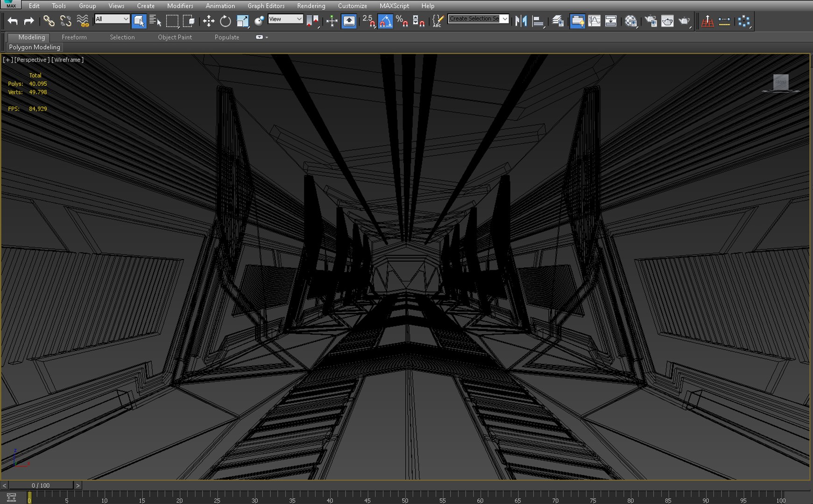813x504 pixels.
Task: Click the Align tool icon
Action: pos(538,21)
